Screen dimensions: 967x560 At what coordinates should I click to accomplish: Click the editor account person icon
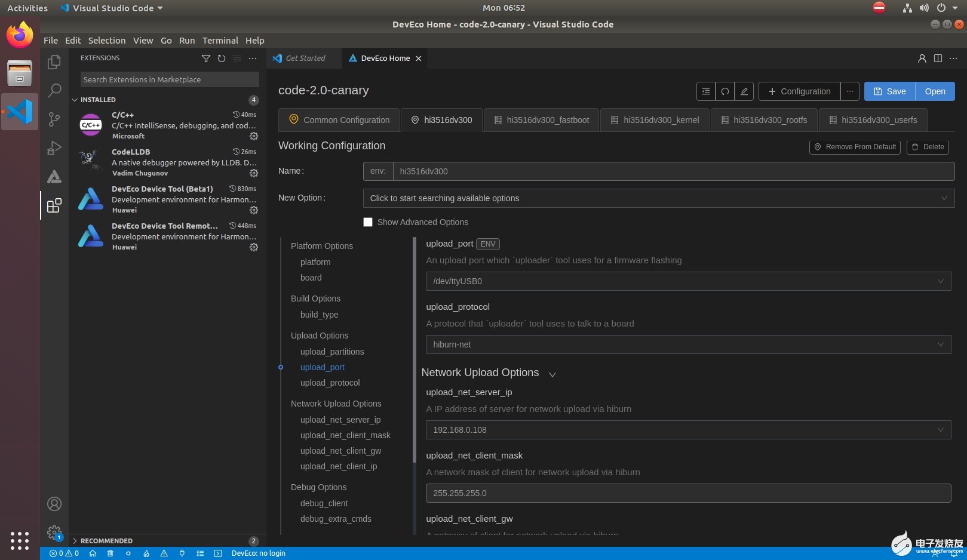[922, 59]
